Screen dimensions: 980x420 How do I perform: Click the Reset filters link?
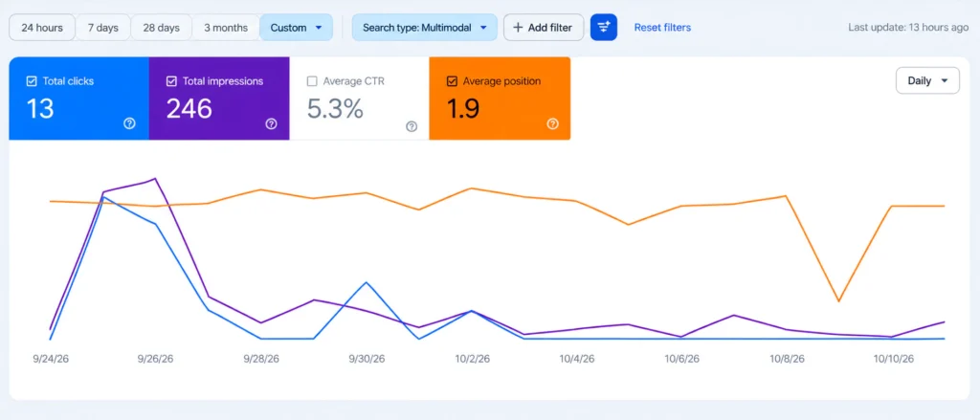tap(662, 28)
